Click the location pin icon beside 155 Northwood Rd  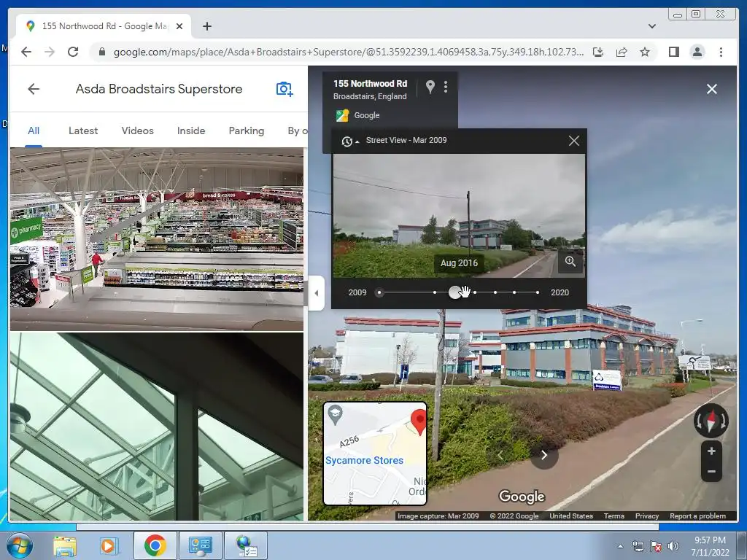430,86
